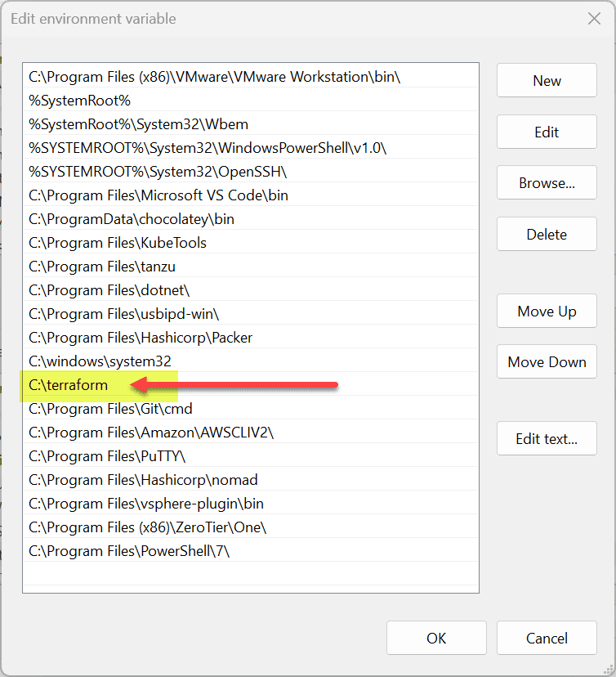616x677 pixels.
Task: Select the C:\terraform path entry
Action: click(x=69, y=385)
